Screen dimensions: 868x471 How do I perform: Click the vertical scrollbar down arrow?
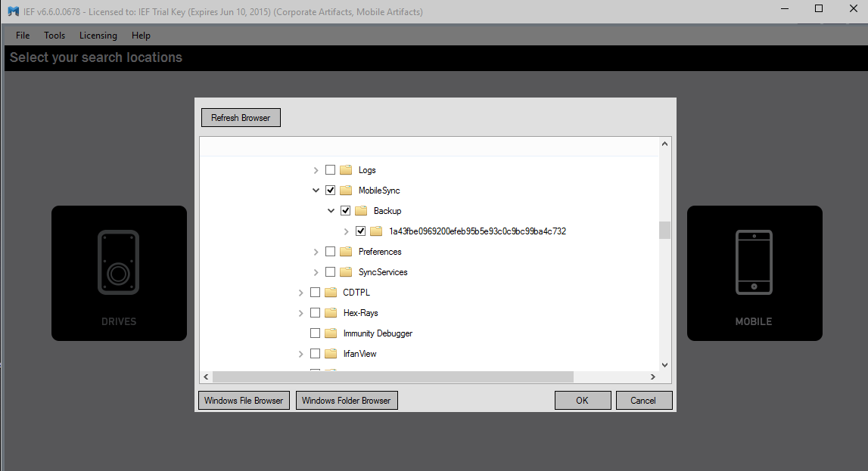665,365
